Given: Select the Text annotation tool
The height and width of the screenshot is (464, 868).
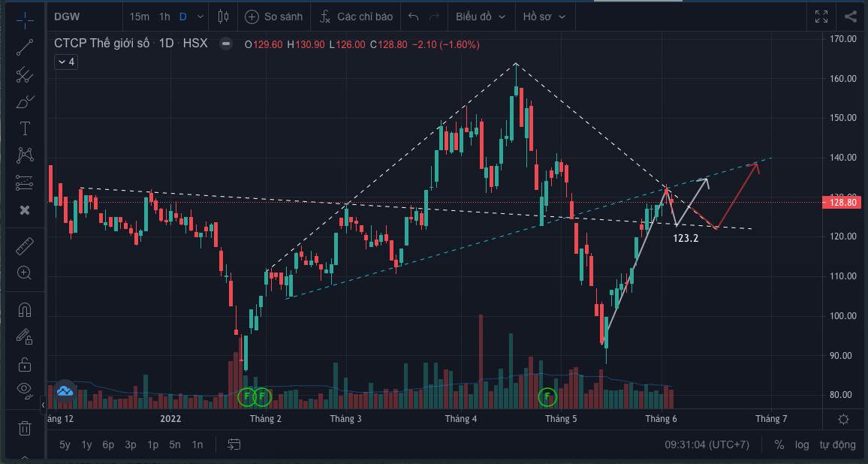Looking at the screenshot, I should [x=25, y=128].
